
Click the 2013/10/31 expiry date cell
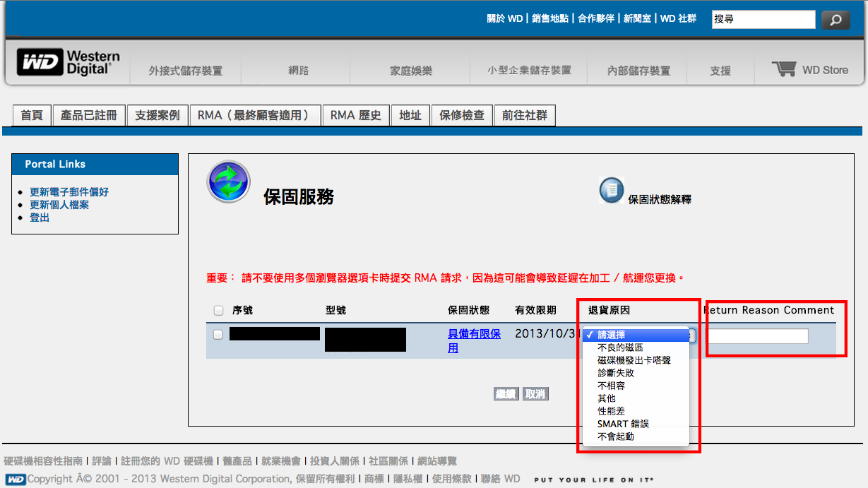tap(547, 333)
